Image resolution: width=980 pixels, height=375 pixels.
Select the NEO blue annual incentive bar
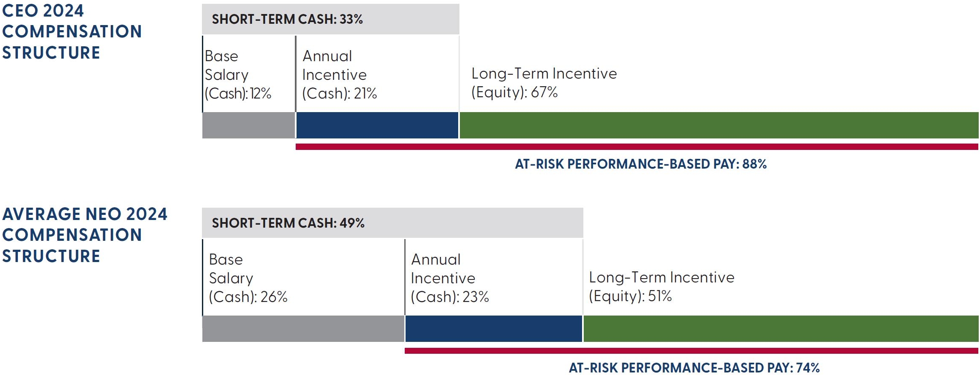[494, 329]
